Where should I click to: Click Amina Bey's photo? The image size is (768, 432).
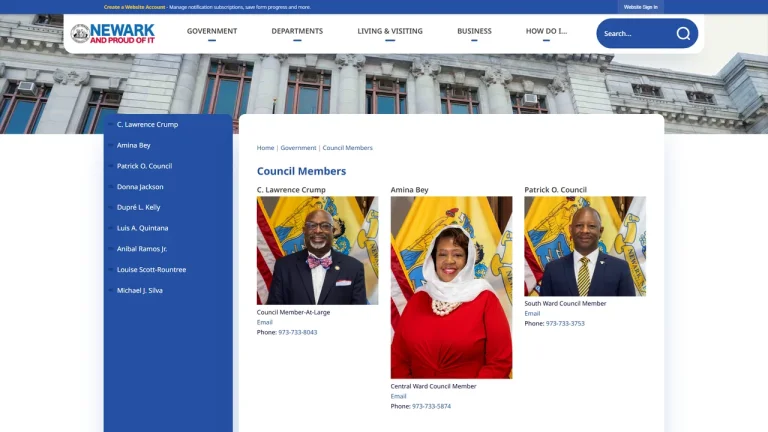pos(451,288)
